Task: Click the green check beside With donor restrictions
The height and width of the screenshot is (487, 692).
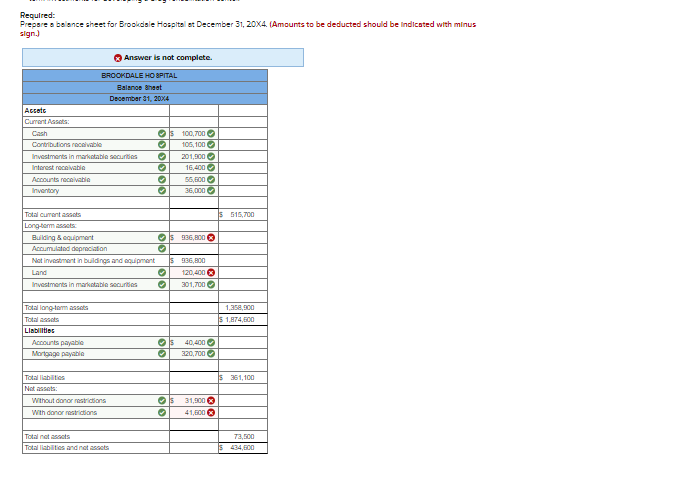Action: 162,412
